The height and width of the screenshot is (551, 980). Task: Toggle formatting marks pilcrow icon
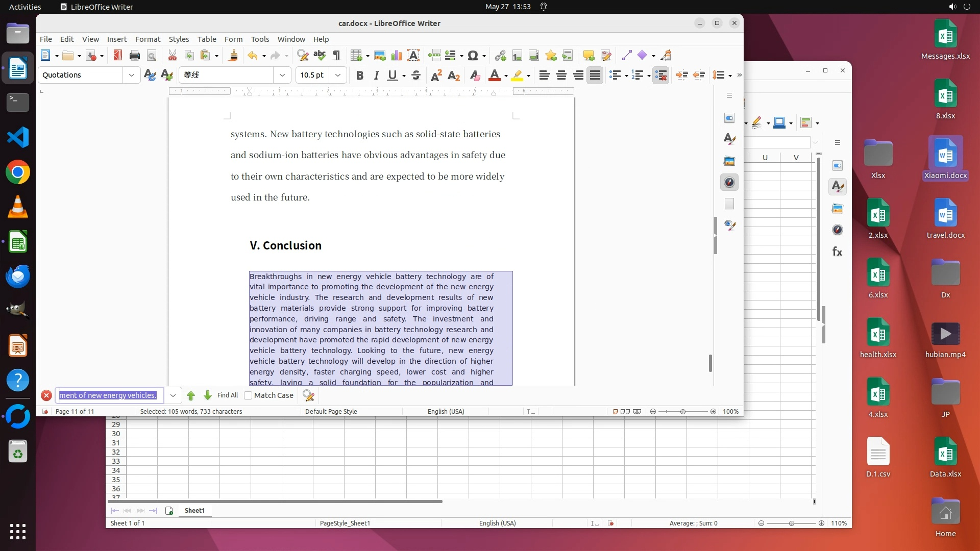(x=336, y=56)
